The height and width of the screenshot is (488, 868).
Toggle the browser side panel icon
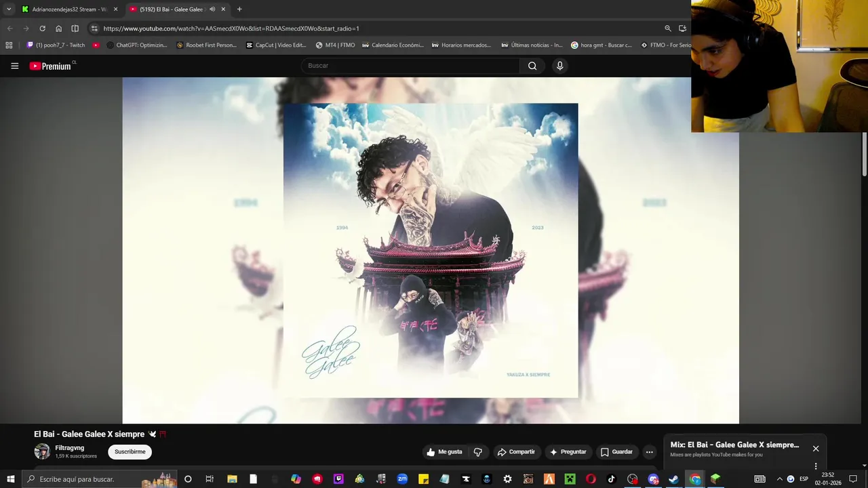(x=75, y=28)
